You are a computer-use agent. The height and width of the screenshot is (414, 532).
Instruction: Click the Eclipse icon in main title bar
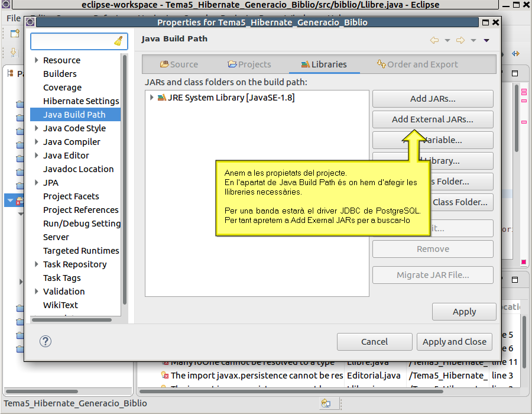pyautogui.click(x=6, y=4)
